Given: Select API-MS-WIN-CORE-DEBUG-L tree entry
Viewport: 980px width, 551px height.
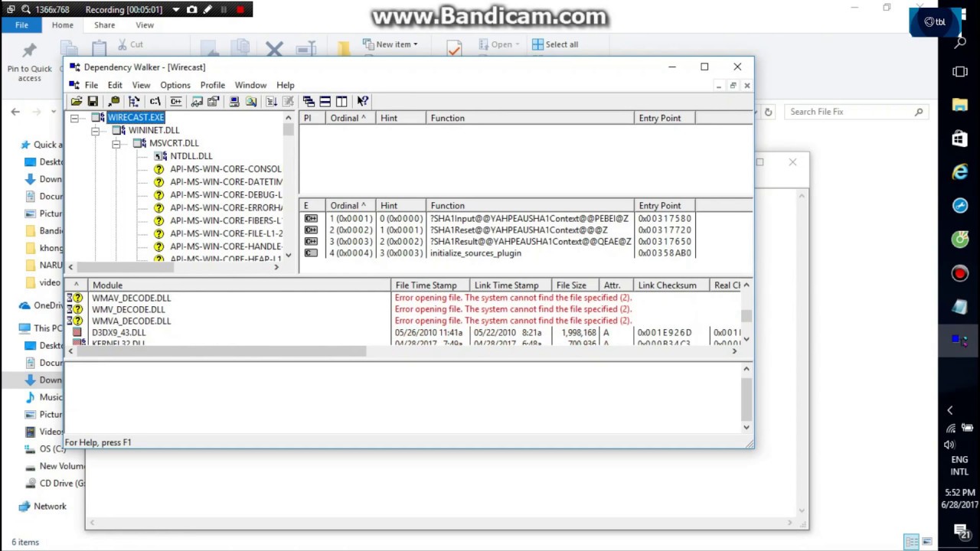Looking at the screenshot, I should [226, 195].
